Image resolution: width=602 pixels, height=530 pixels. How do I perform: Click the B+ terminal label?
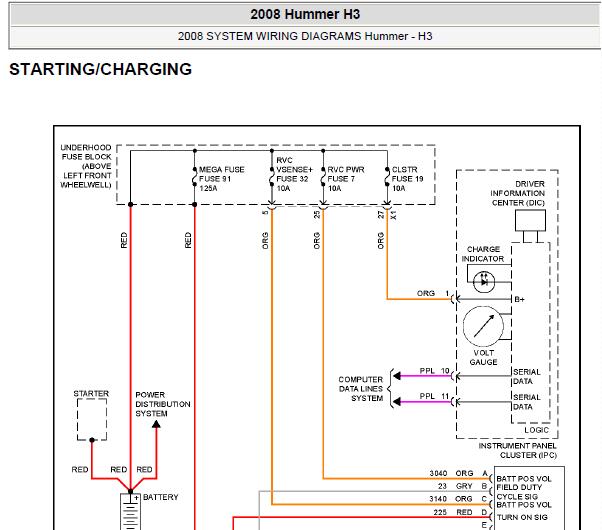click(519, 299)
